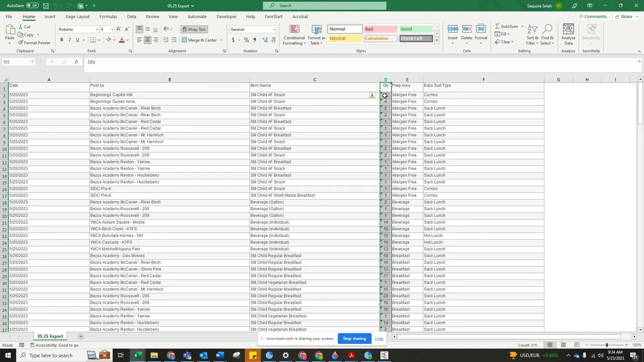Click Stop sharing button
The image size is (644, 362).
[x=355, y=338]
